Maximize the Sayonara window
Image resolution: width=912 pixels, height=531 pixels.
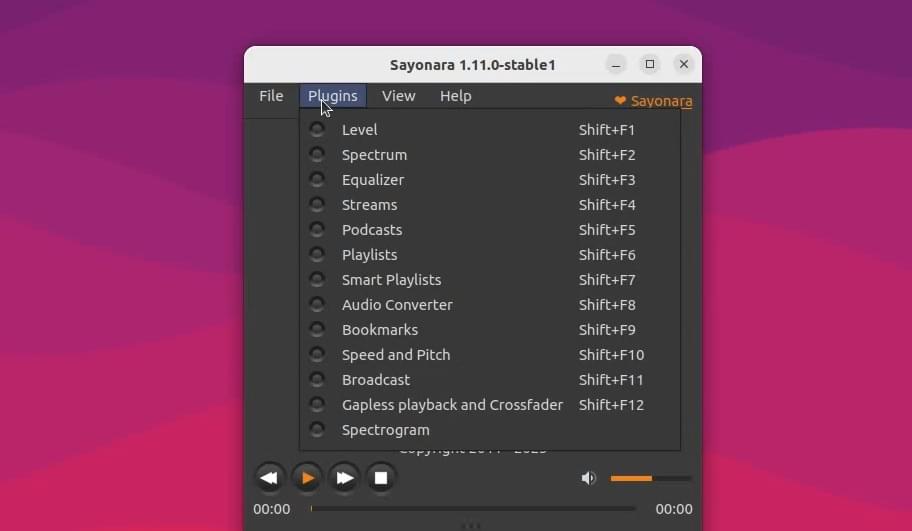point(650,64)
